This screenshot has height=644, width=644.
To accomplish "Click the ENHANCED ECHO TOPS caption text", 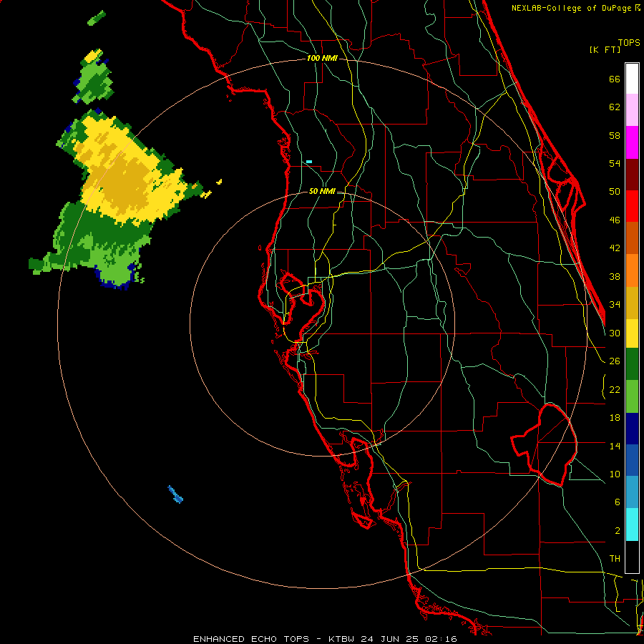I will (251, 639).
